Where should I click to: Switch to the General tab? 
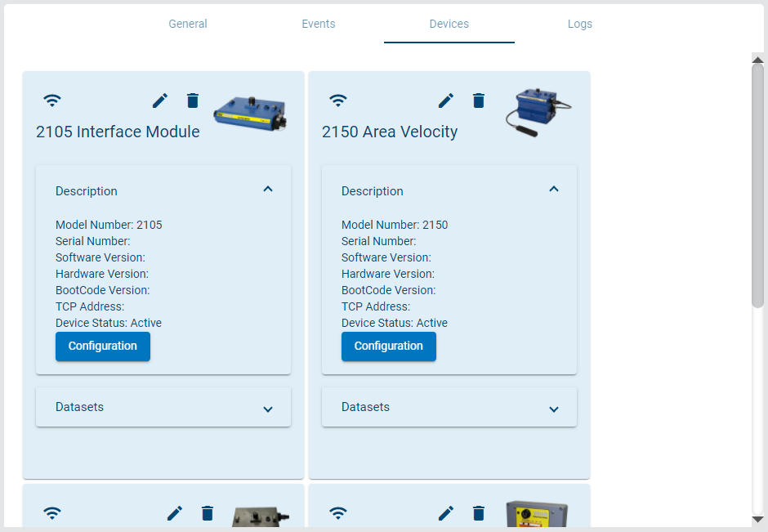pyautogui.click(x=188, y=24)
